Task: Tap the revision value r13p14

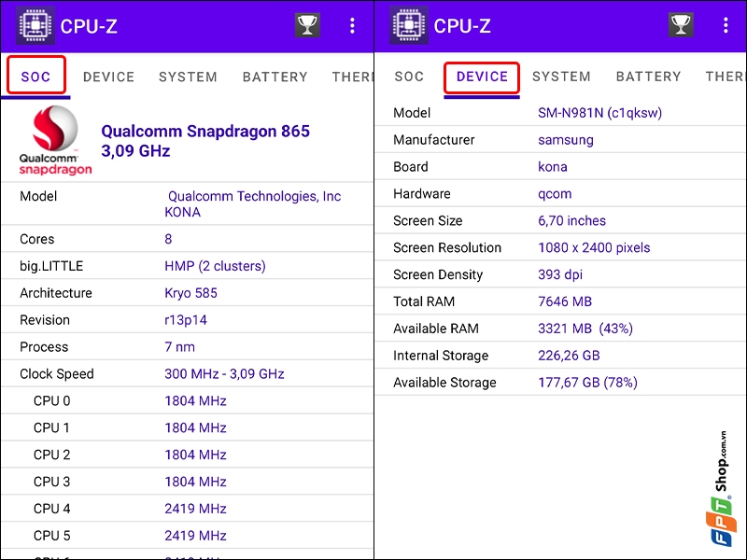Action: pyautogui.click(x=186, y=320)
